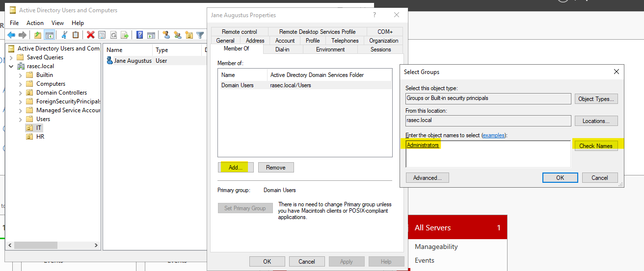The image size is (644, 271).
Task: Expand the Domain Controllers node
Action: (x=20, y=93)
